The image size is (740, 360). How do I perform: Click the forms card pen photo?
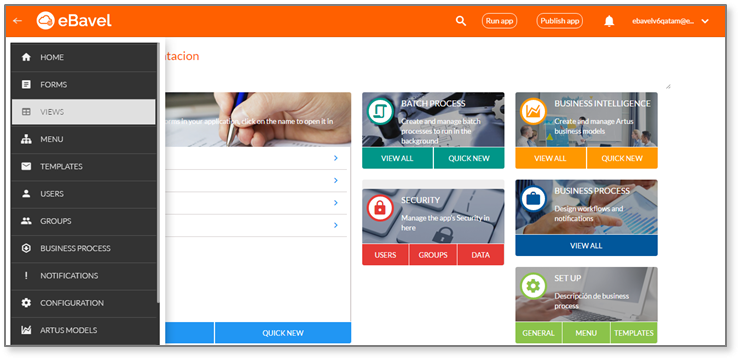coord(258,119)
